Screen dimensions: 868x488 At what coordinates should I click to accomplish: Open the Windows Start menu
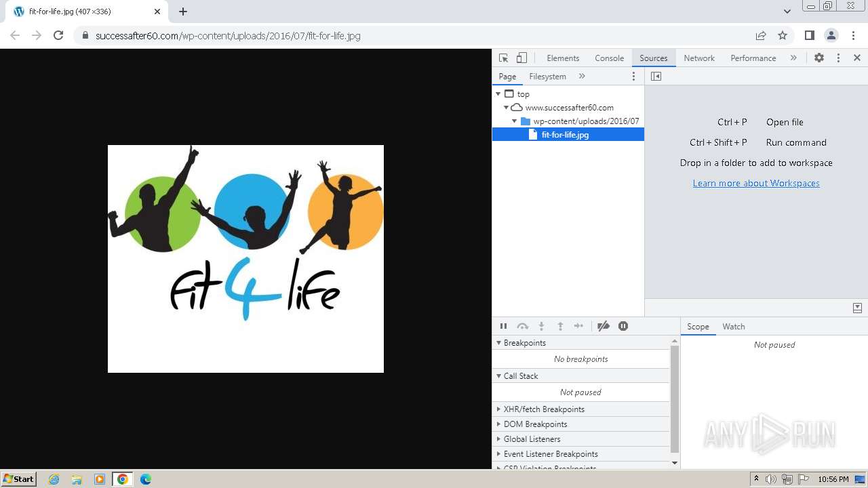(19, 479)
